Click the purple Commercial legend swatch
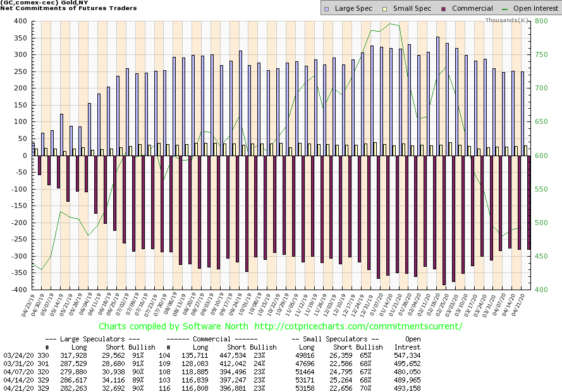562x392 pixels. point(444,9)
